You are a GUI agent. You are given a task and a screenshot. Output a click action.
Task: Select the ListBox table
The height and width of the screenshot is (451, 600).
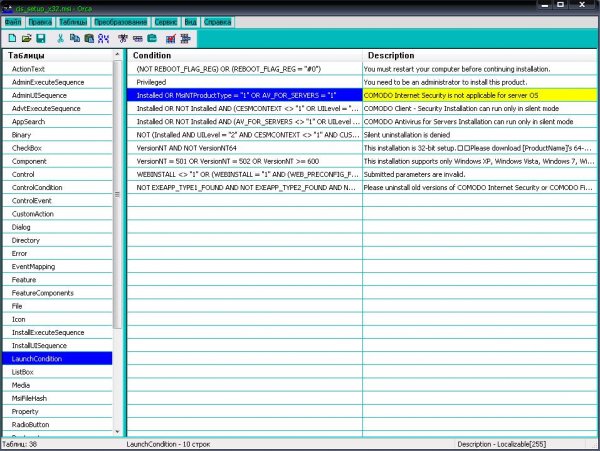tap(57, 372)
